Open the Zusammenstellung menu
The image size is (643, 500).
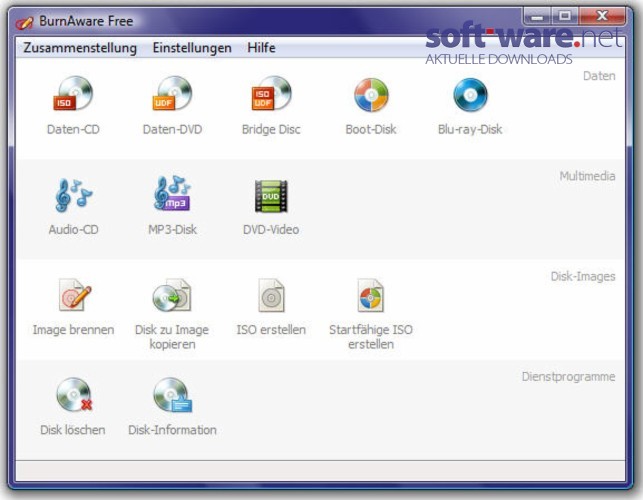click(80, 48)
